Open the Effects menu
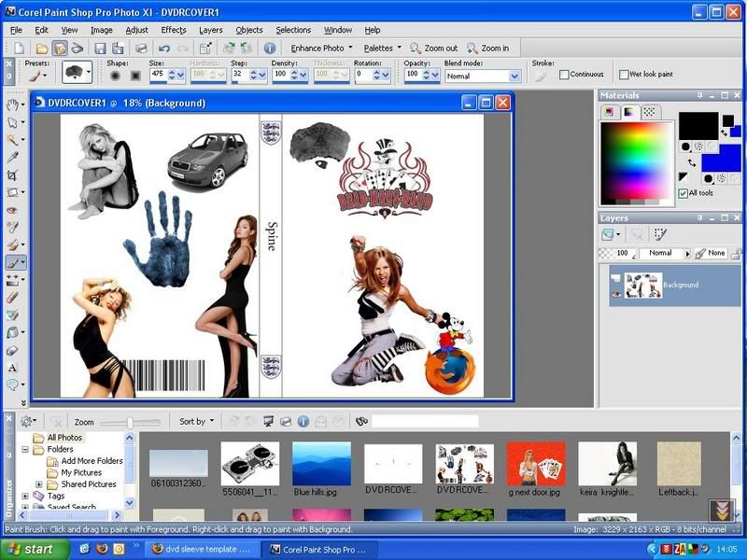Viewport: 747px width, 560px height. [174, 30]
